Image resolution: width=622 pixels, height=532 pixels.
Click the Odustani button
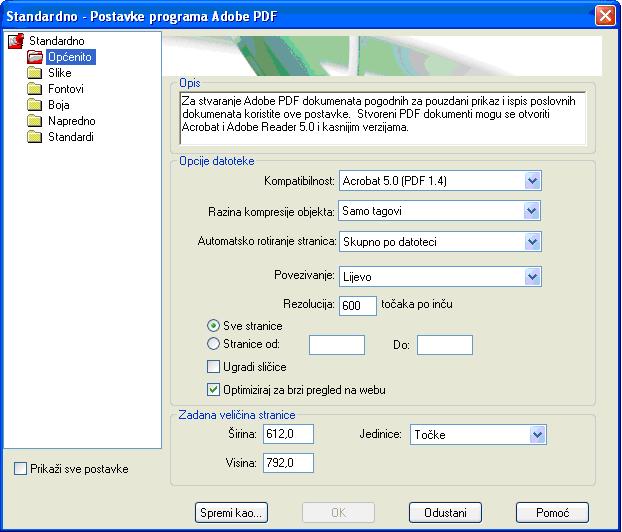coord(445,513)
